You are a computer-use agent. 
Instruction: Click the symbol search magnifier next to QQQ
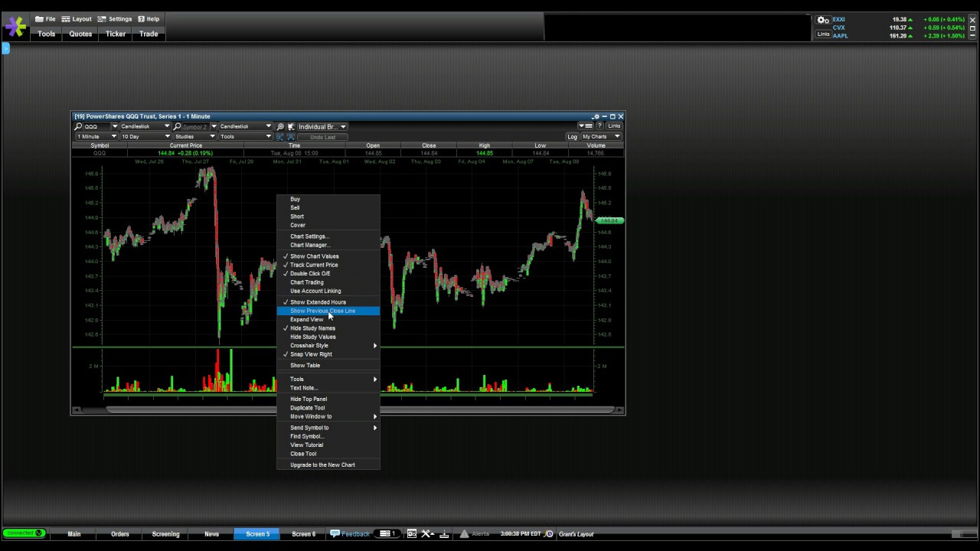(x=79, y=126)
